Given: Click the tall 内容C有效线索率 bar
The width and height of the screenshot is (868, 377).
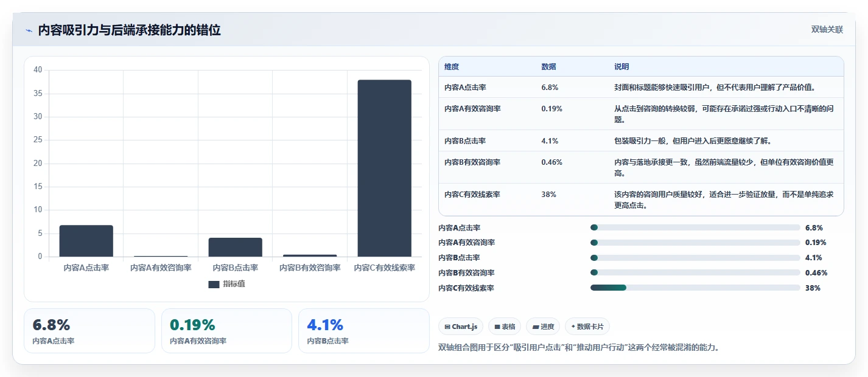Looking at the screenshot, I should point(384,168).
